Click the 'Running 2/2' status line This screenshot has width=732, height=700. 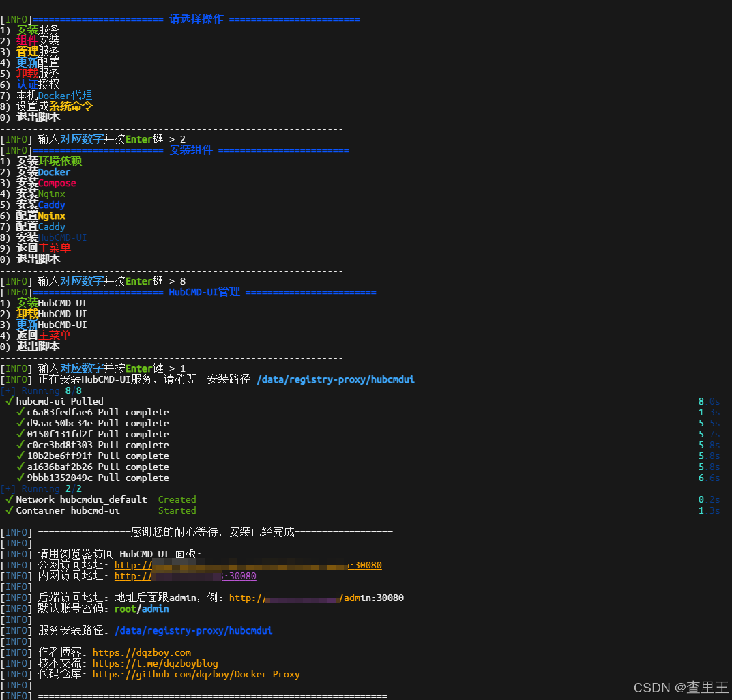tap(41, 488)
